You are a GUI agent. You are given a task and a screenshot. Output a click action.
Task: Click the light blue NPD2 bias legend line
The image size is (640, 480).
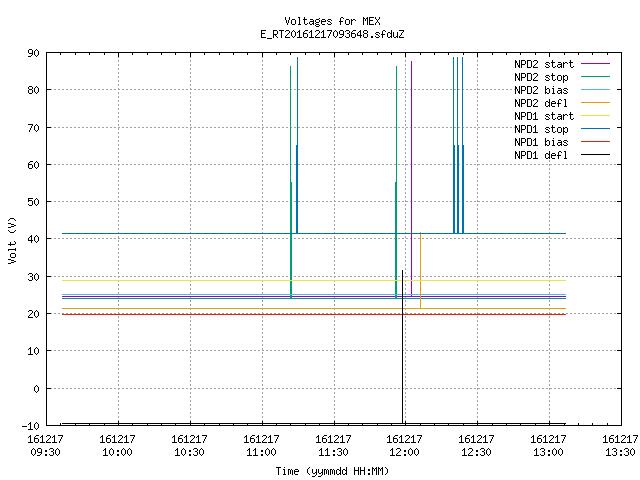pos(595,90)
